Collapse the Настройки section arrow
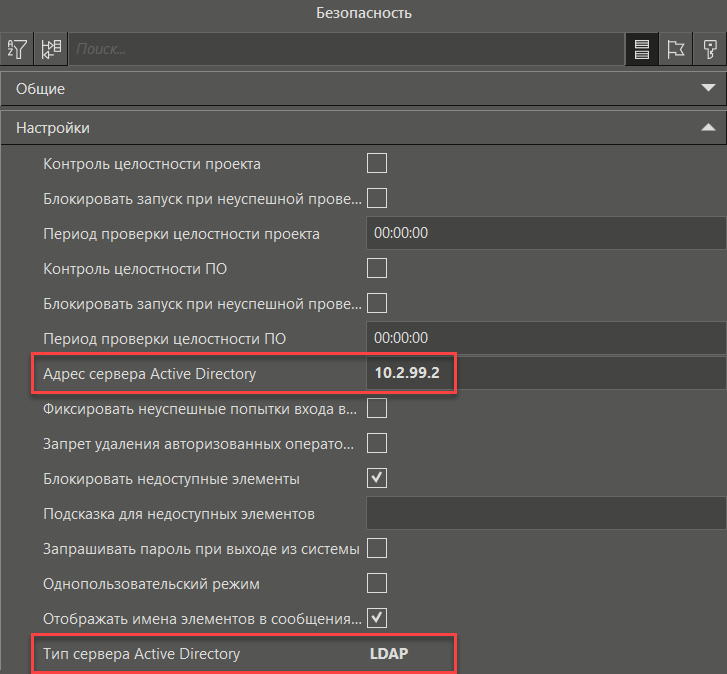Image resolution: width=727 pixels, height=674 pixels. pyautogui.click(x=709, y=128)
